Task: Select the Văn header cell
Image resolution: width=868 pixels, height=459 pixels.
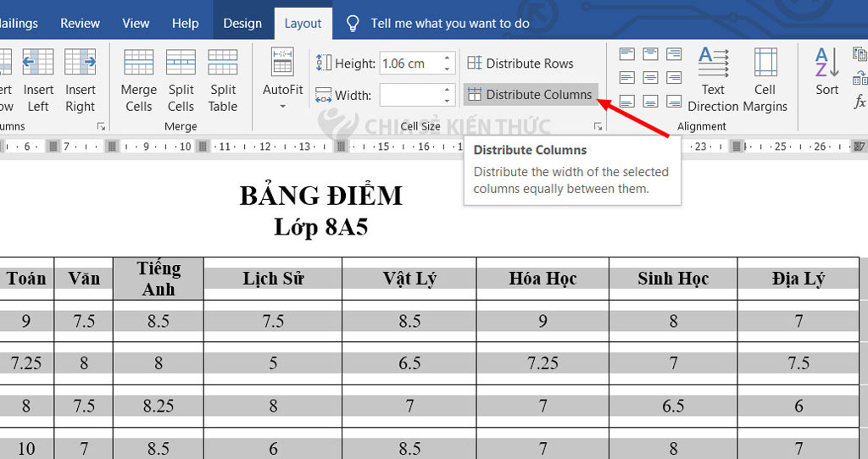Action: point(84,278)
